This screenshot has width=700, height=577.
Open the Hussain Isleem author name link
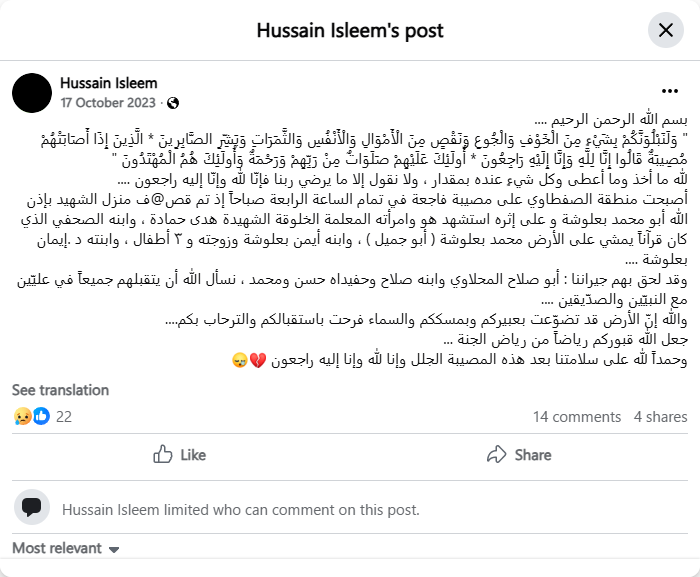click(108, 83)
